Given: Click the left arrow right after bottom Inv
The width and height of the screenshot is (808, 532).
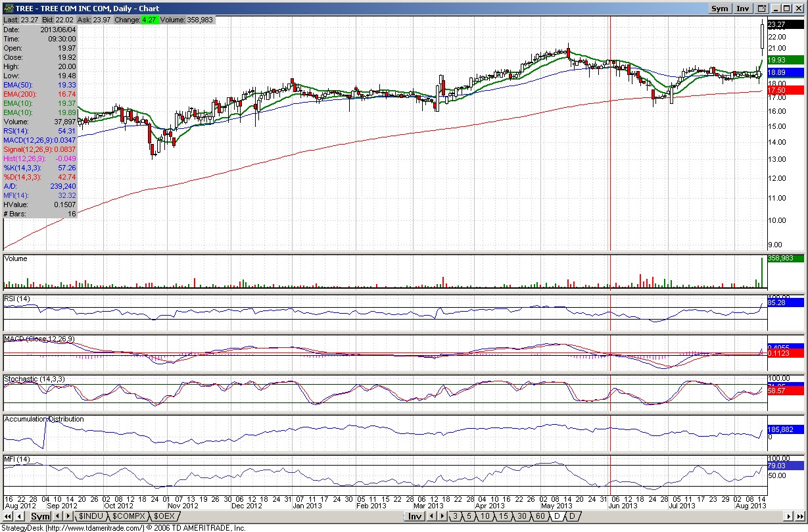Looking at the screenshot, I should 431,517.
